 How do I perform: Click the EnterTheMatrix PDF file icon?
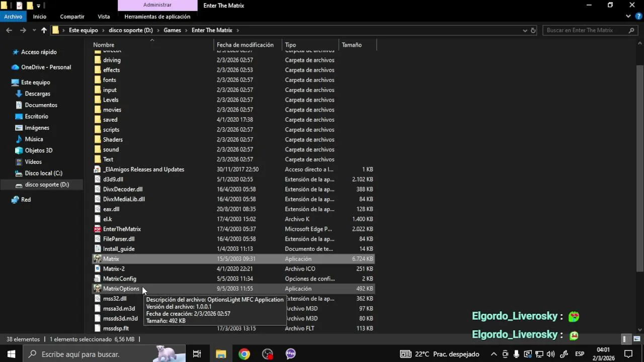click(x=98, y=229)
